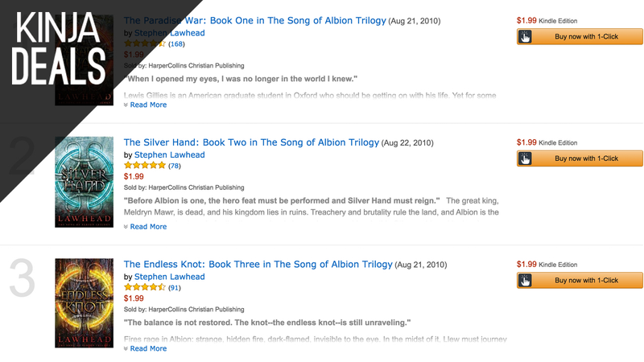The width and height of the screenshot is (644, 362).
Task: Open The Paradise War book title link
Action: 254,21
